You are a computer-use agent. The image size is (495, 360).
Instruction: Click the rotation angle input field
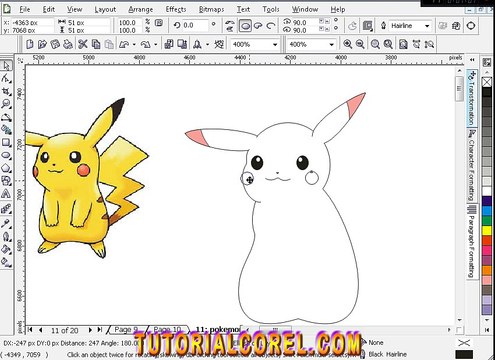pyautogui.click(x=195, y=25)
